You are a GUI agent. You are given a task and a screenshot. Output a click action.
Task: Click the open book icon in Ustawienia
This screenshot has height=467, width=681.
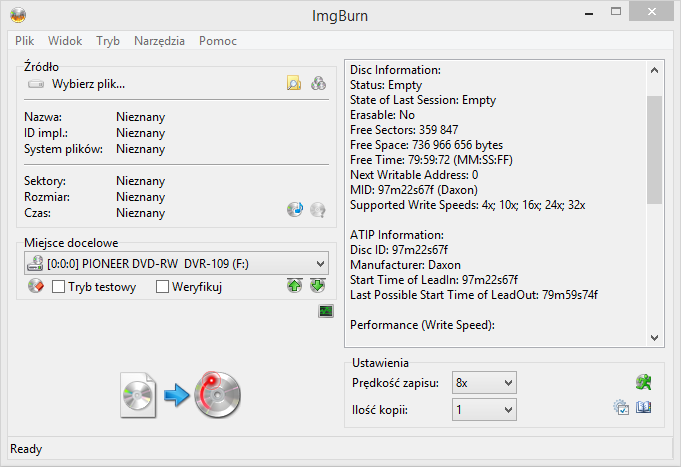point(644,407)
